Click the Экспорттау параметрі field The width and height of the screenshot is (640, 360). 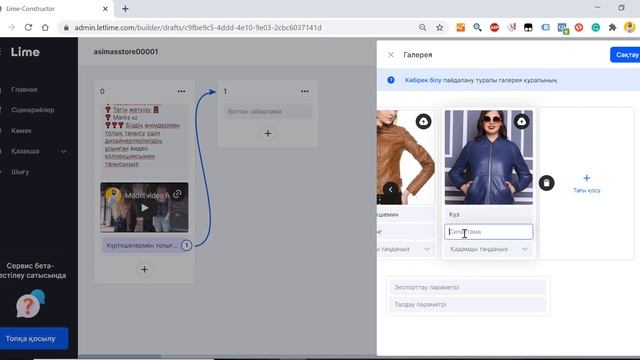468,287
